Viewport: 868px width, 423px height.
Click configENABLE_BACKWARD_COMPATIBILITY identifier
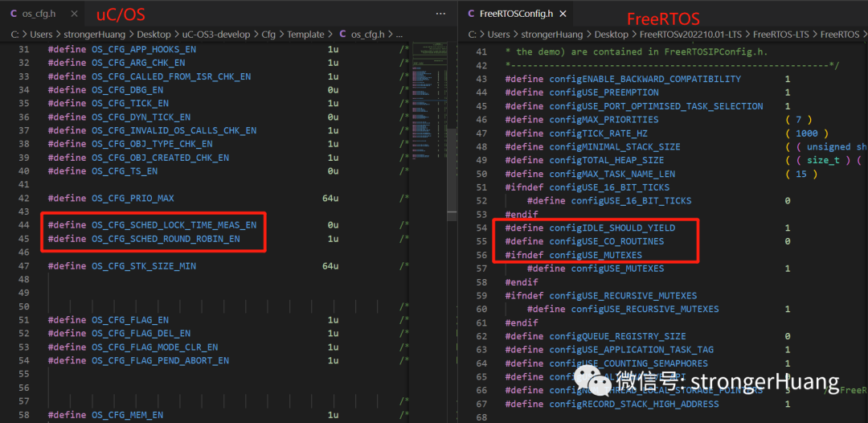(645, 79)
